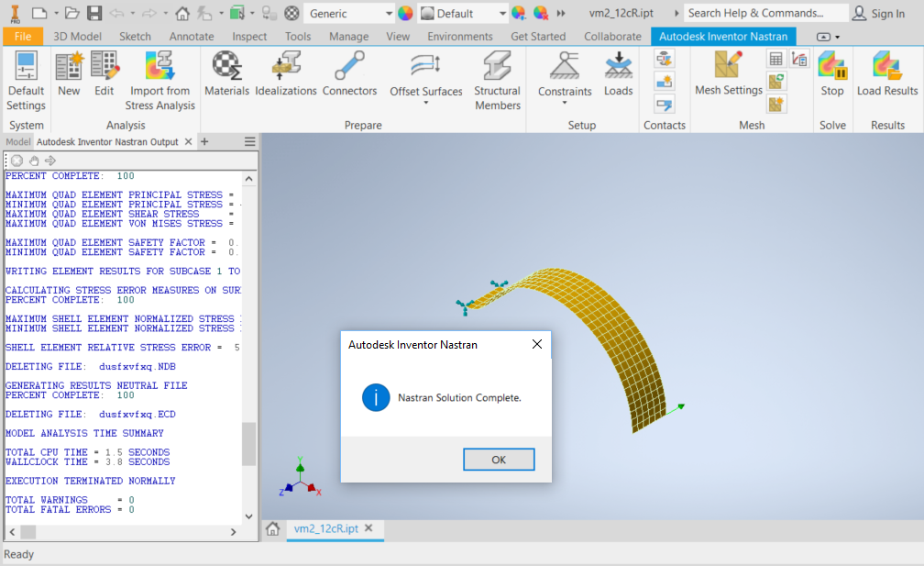Viewport: 924px width, 566px height.
Task: Click the update mesh icon
Action: pyautogui.click(x=776, y=82)
